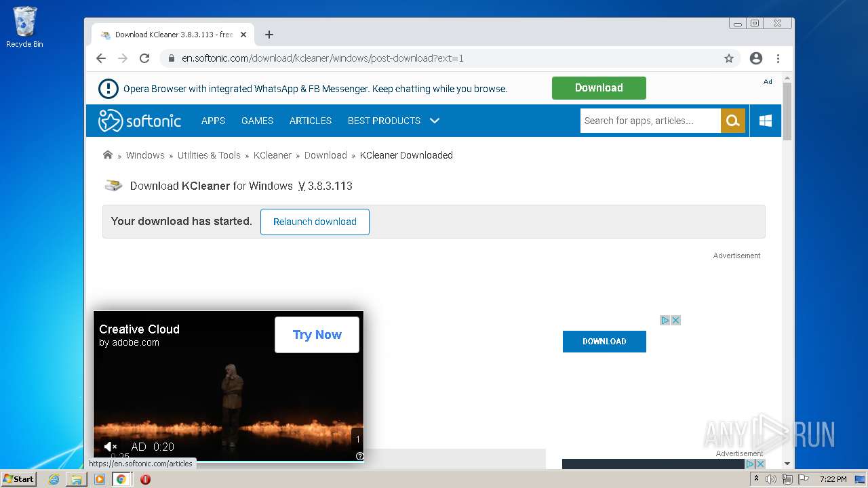Reload the page with the refresh icon
Viewport: 868px width, 488px height.
click(x=144, y=58)
